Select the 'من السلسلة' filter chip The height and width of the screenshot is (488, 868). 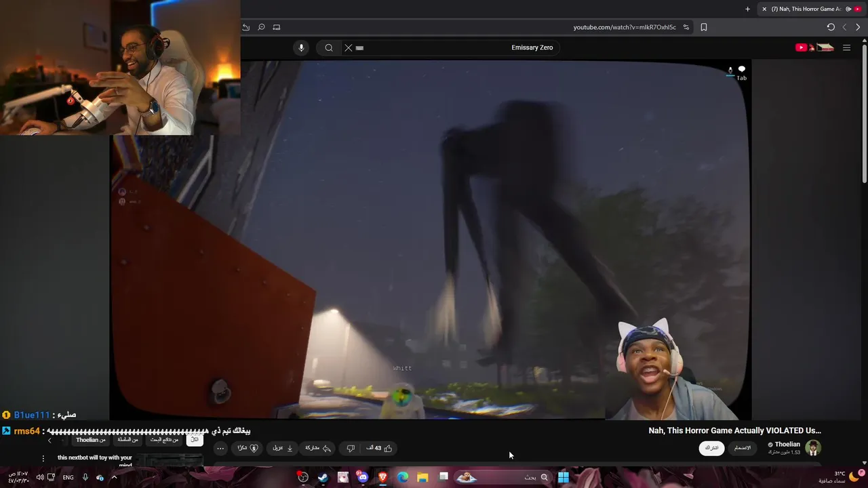click(x=127, y=439)
